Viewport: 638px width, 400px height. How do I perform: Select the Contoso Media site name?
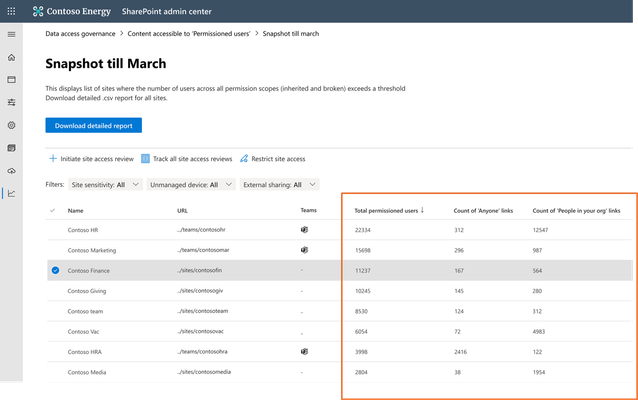click(87, 372)
